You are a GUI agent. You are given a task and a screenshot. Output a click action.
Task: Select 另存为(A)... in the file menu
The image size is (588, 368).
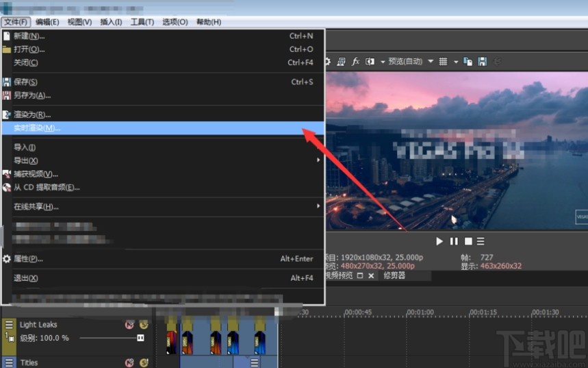pyautogui.click(x=163, y=95)
